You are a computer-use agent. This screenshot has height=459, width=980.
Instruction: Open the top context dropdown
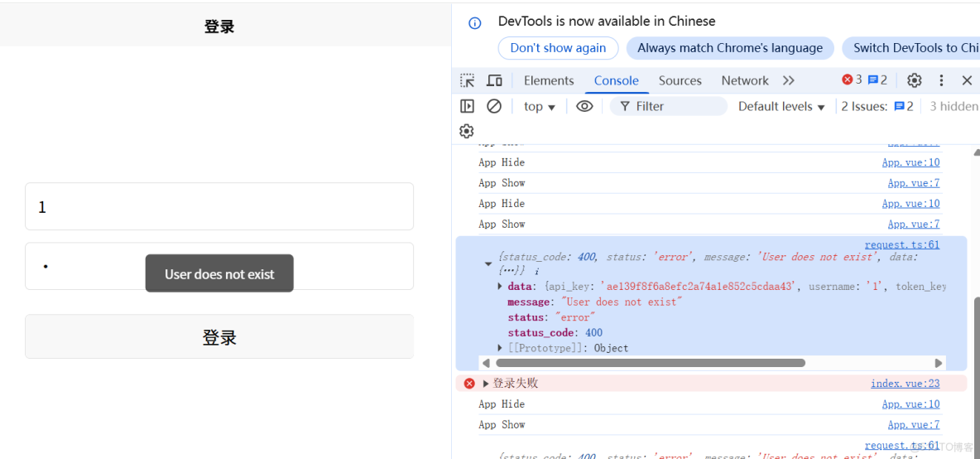tap(540, 106)
